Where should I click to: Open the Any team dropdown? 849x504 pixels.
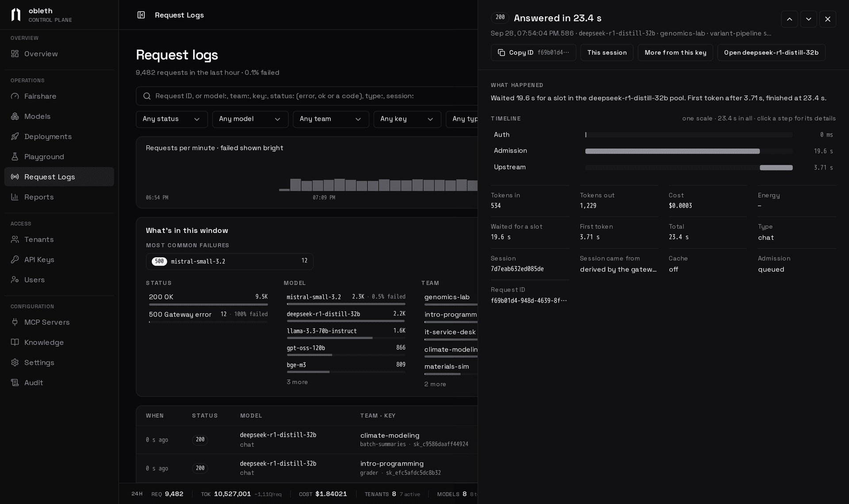331,119
